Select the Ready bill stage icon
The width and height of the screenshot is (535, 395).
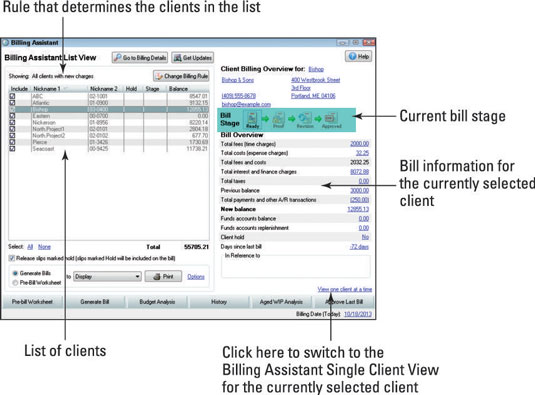pyautogui.click(x=252, y=119)
